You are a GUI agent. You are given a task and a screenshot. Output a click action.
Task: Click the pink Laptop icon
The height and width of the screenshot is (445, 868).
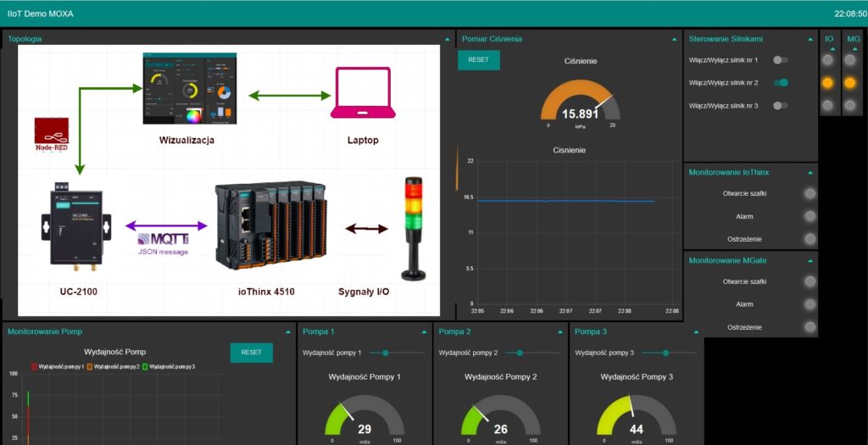[x=362, y=92]
